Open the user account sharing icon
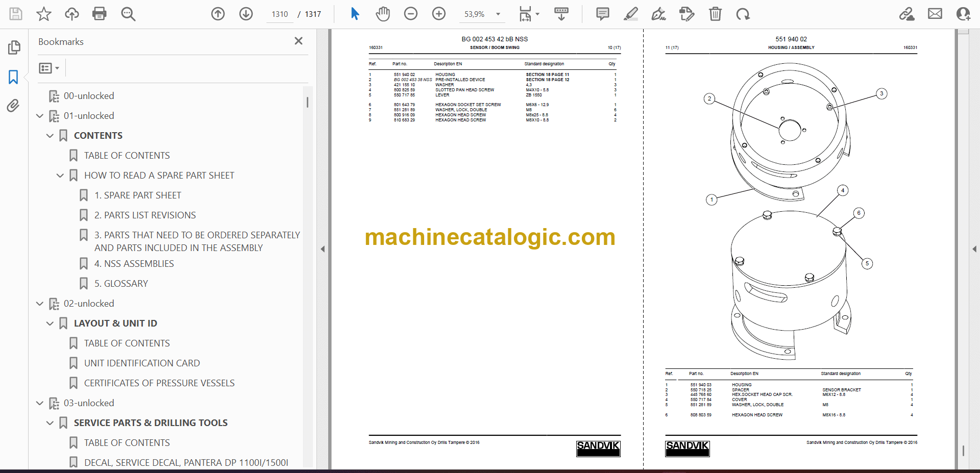 963,14
